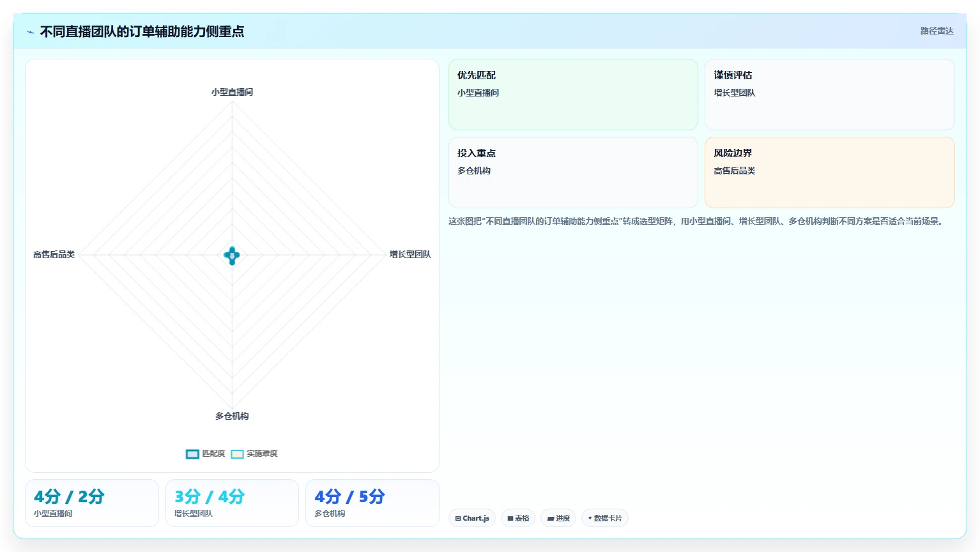Click the 3分 / 4分 增长型团队 stat card
The height and width of the screenshot is (552, 980).
pos(232,503)
